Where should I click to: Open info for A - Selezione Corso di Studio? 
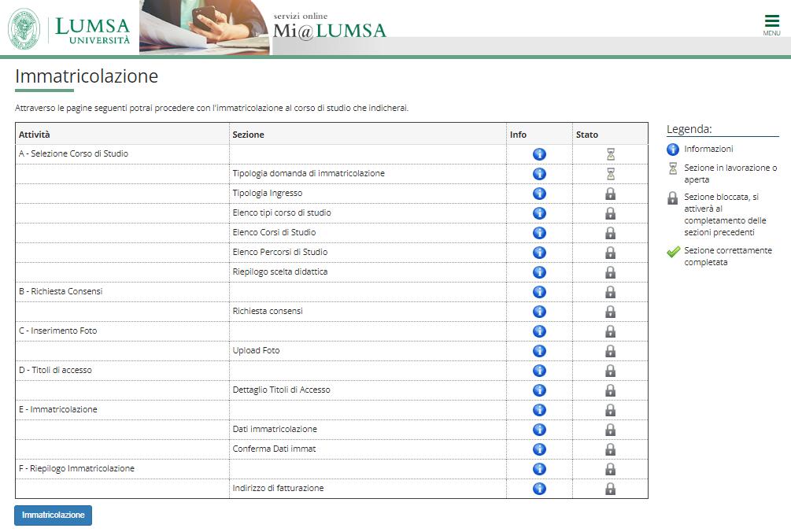point(539,154)
